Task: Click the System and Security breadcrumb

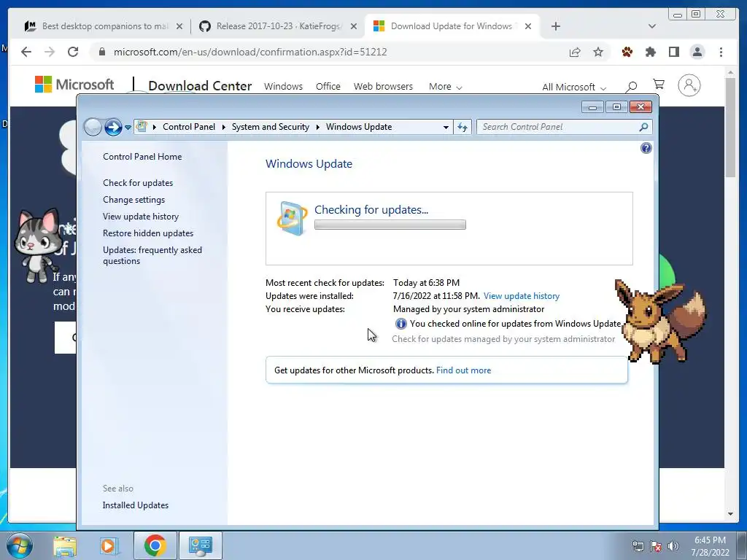Action: [270, 127]
